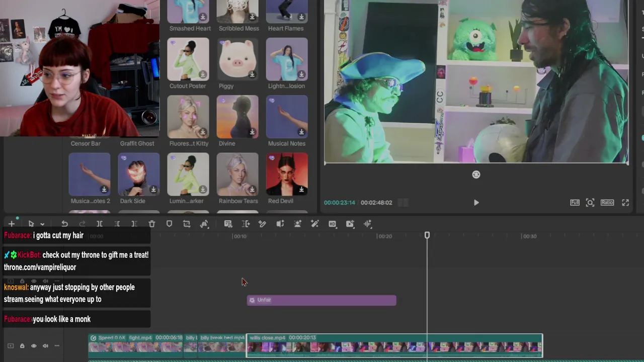644x362 pixels.
Task: Click the knoswal username in chat
Action: (x=16, y=288)
